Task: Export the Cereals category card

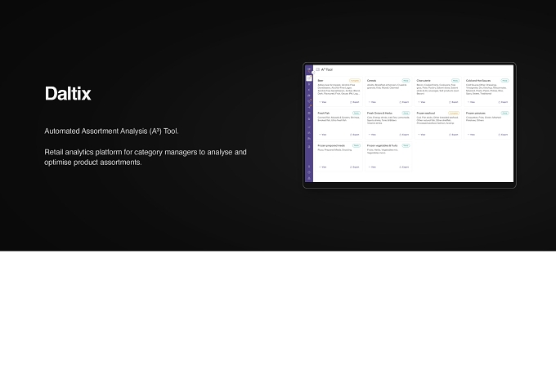Action: pos(404,102)
